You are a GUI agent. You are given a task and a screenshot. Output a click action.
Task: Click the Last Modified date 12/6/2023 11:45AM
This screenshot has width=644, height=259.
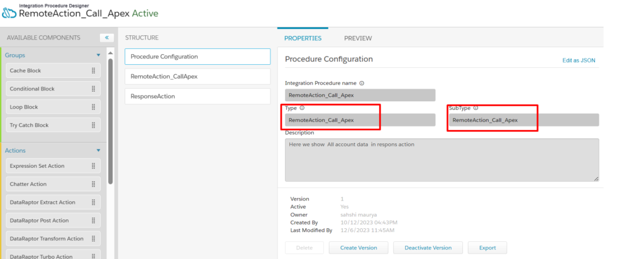(367, 230)
